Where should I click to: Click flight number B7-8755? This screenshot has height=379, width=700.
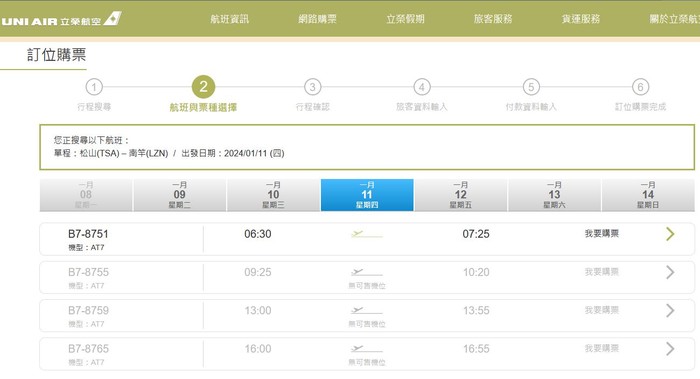click(x=88, y=272)
